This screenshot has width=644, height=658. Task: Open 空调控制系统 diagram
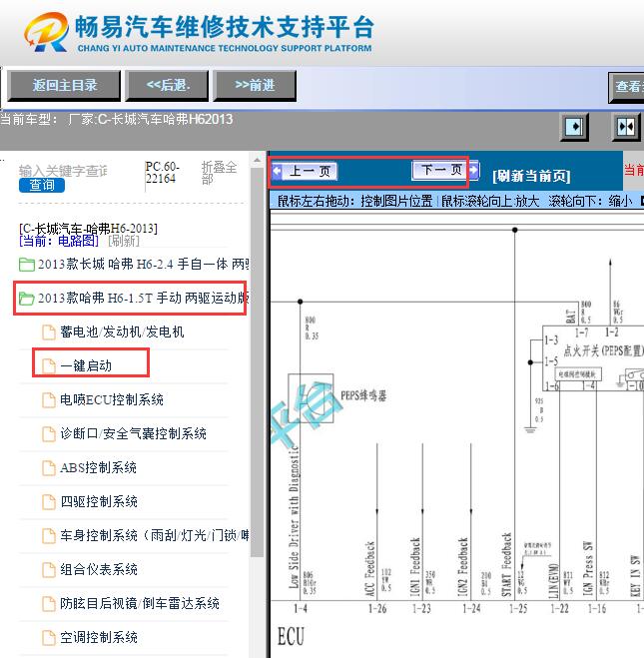pos(99,637)
